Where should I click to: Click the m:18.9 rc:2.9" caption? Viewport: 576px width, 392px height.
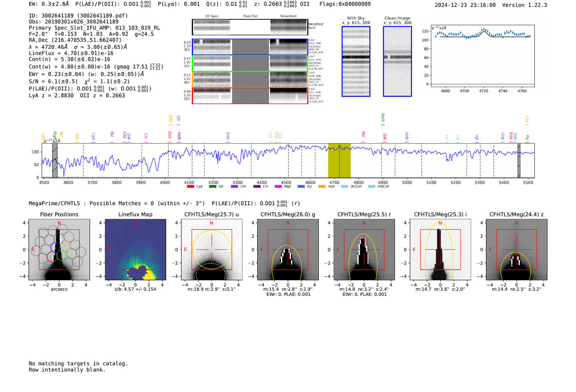(211, 289)
